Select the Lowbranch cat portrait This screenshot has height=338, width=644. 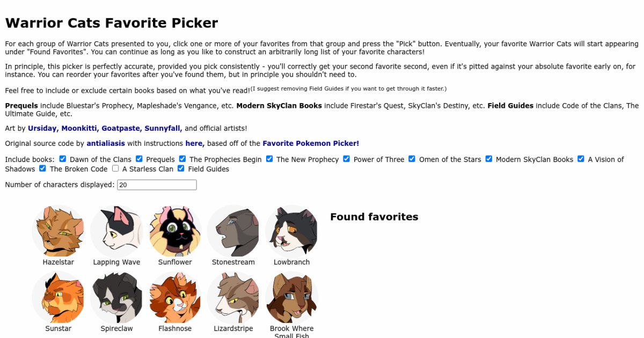click(x=291, y=231)
